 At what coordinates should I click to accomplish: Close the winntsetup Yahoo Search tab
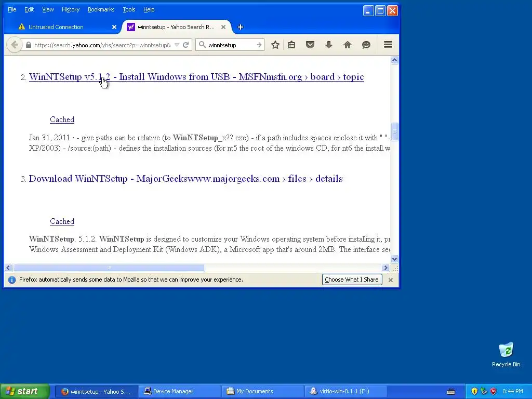[x=223, y=27]
